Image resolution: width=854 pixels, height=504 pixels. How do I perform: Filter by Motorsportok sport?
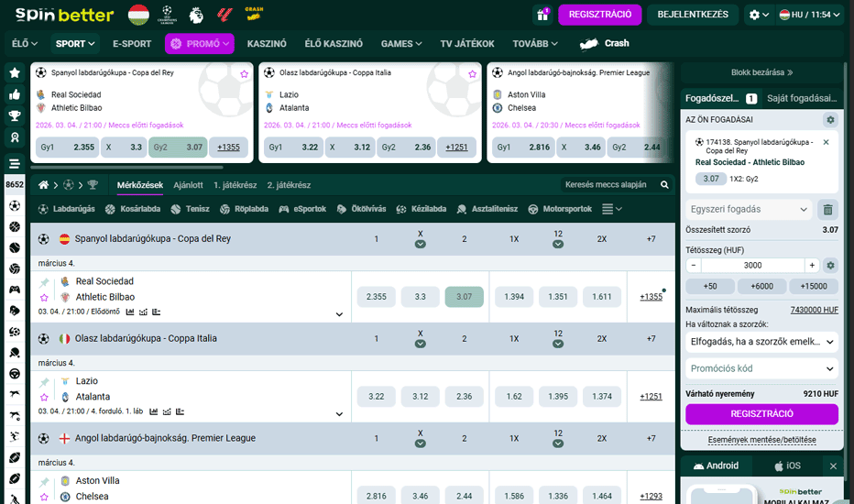[x=560, y=209]
